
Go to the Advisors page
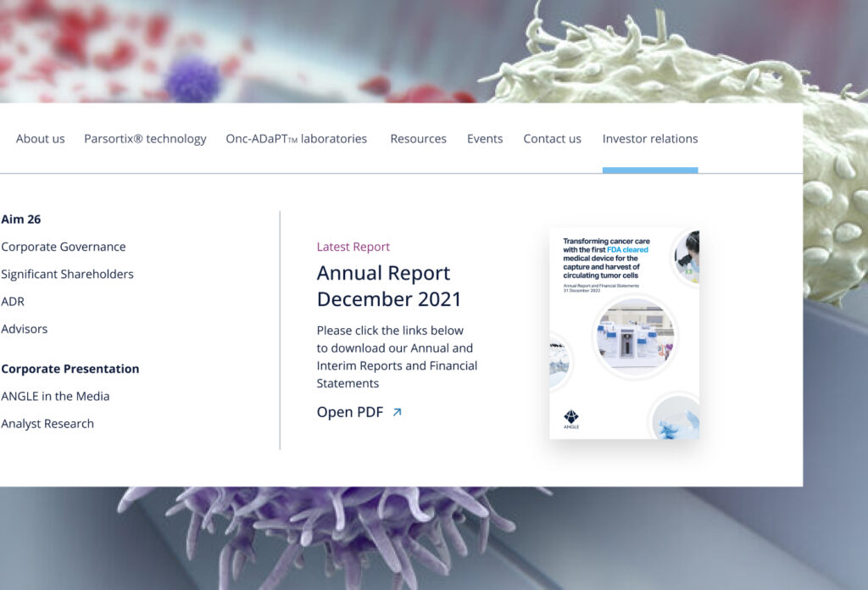coord(25,329)
